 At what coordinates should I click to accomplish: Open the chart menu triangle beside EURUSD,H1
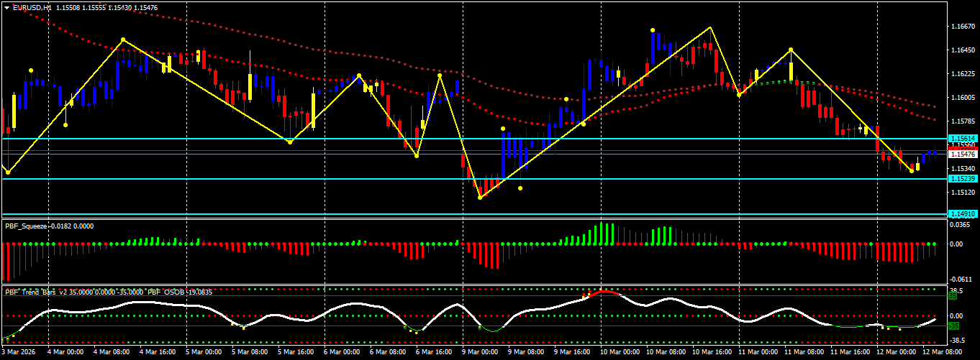point(6,6)
